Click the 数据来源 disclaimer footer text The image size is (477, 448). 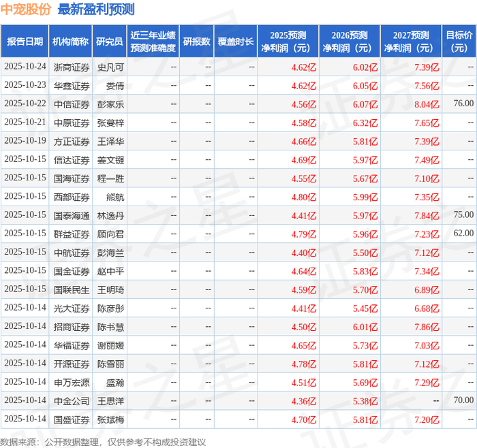[x=103, y=442]
